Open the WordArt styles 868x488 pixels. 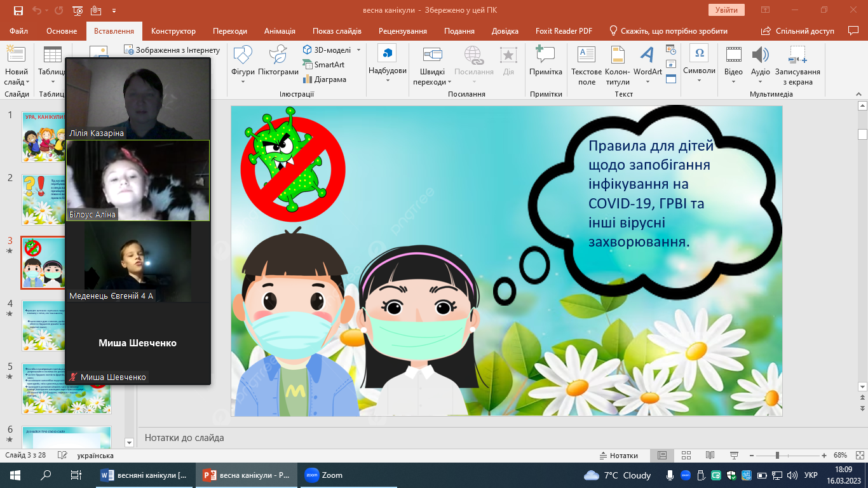[648, 65]
